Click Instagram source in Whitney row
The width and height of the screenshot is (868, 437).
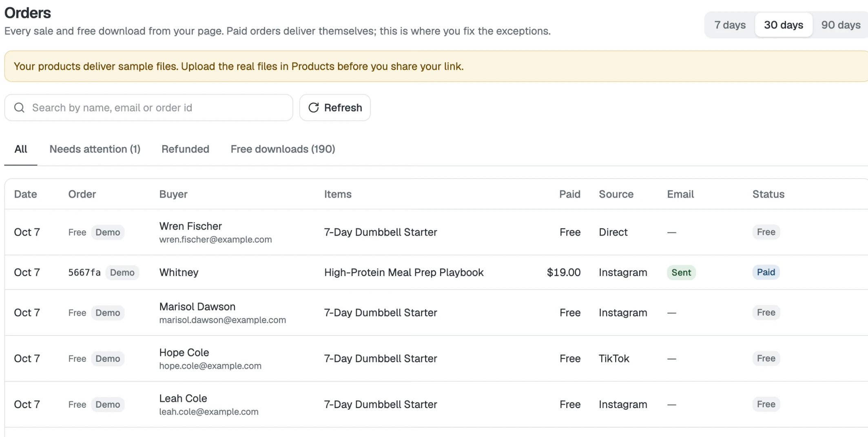[623, 272]
